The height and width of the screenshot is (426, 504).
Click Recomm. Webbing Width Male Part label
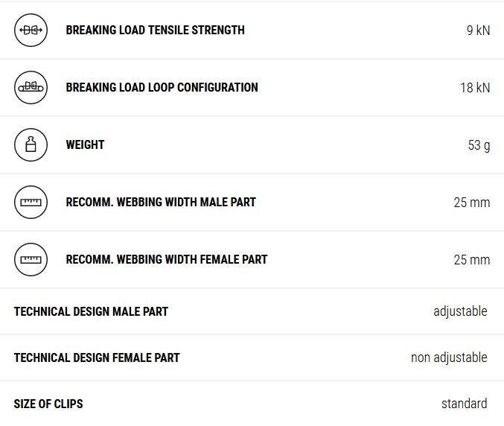coord(161,203)
